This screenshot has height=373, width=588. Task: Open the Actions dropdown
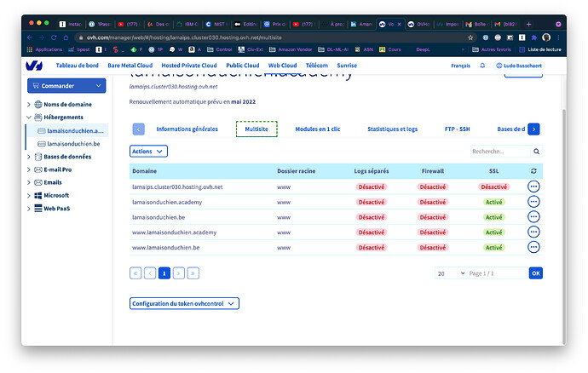pos(148,152)
